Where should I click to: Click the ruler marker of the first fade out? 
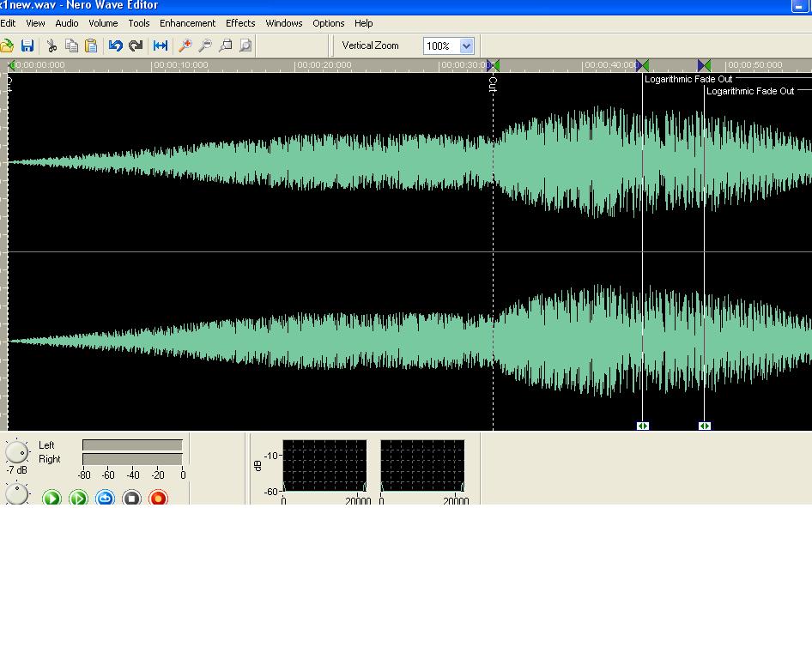[642, 65]
